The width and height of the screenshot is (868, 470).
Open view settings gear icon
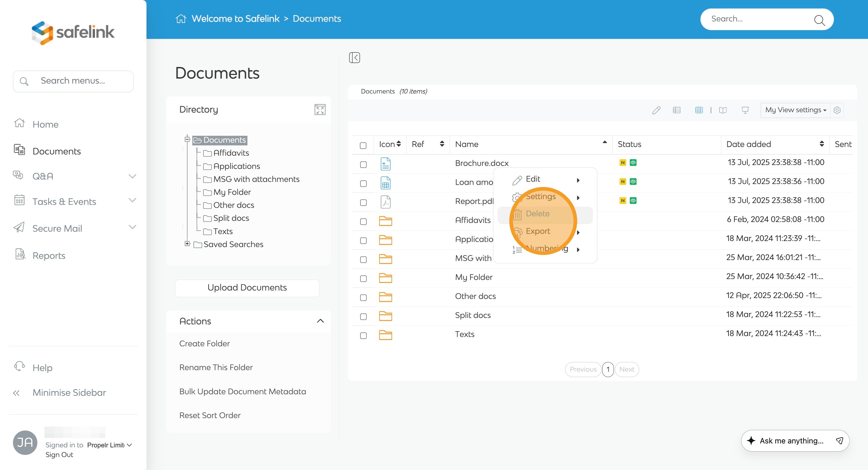pos(837,110)
